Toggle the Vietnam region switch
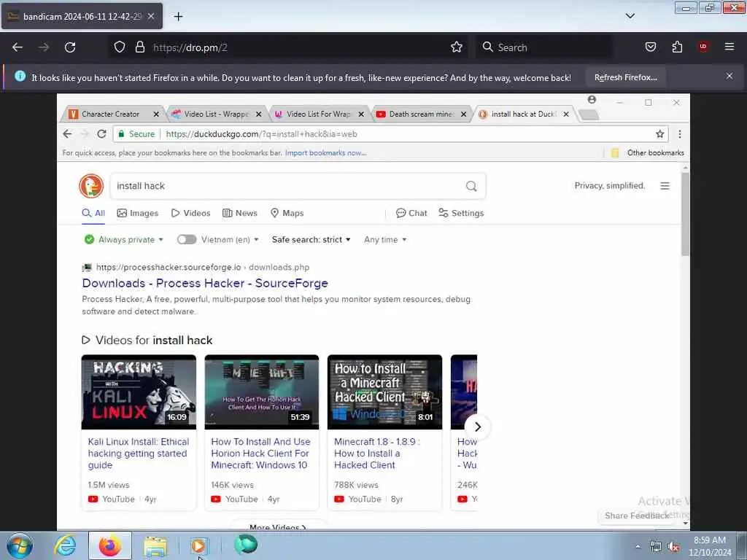 click(x=187, y=239)
